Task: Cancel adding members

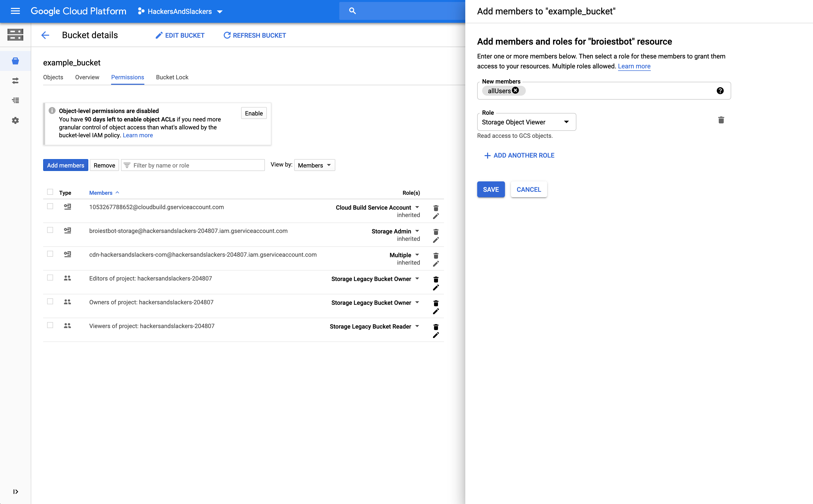Action: click(529, 189)
